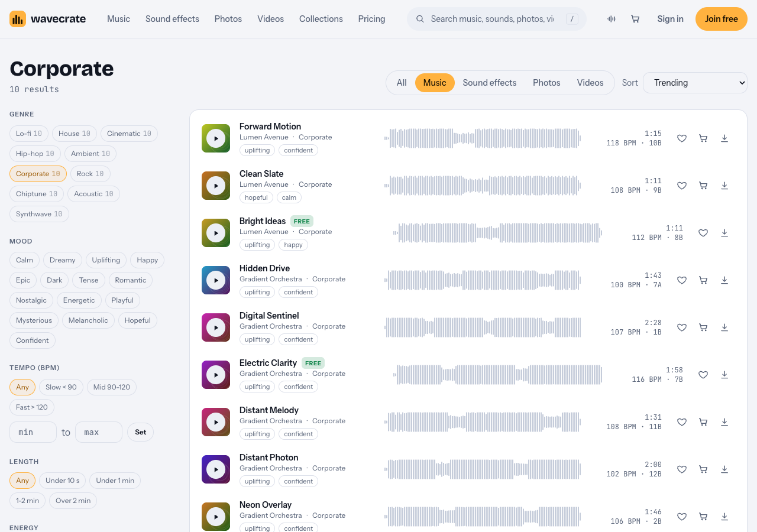Switch to the Sound effects tab

click(490, 83)
